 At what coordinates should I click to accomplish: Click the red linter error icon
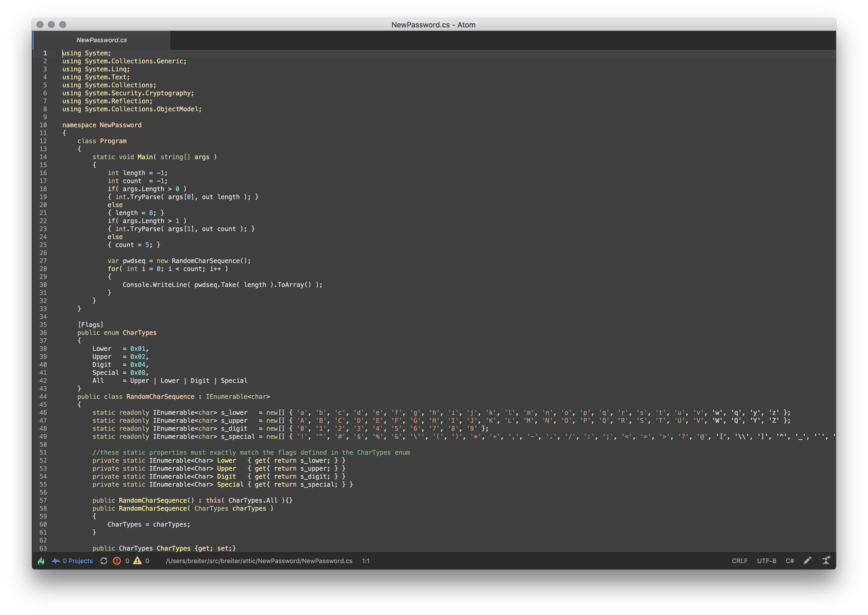coord(117,561)
